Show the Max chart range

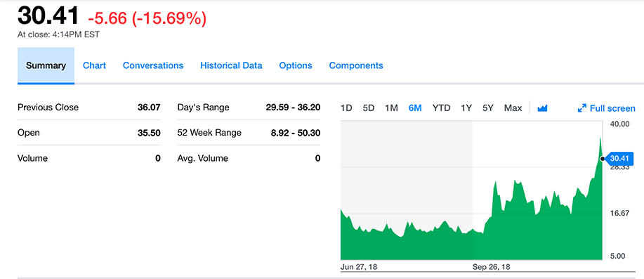(x=513, y=108)
